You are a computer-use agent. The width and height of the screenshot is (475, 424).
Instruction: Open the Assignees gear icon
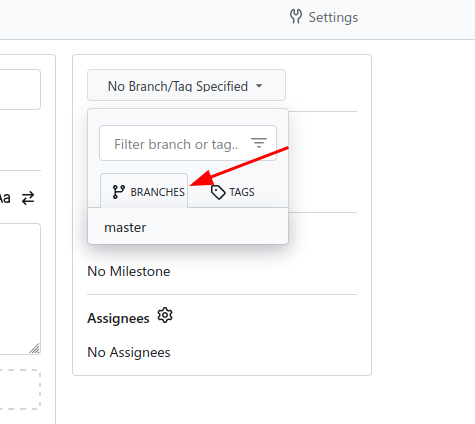(165, 315)
